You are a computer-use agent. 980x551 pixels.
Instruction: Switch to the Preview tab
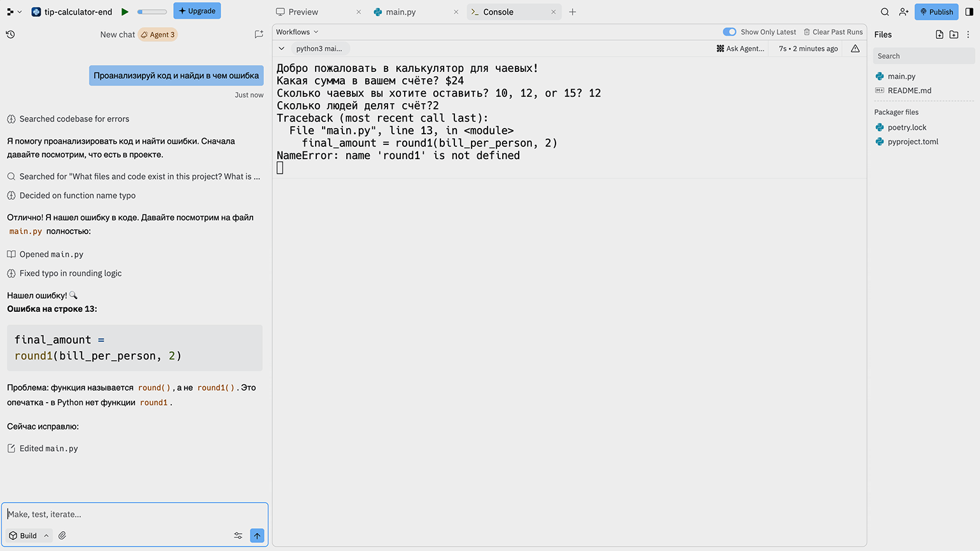click(x=303, y=11)
